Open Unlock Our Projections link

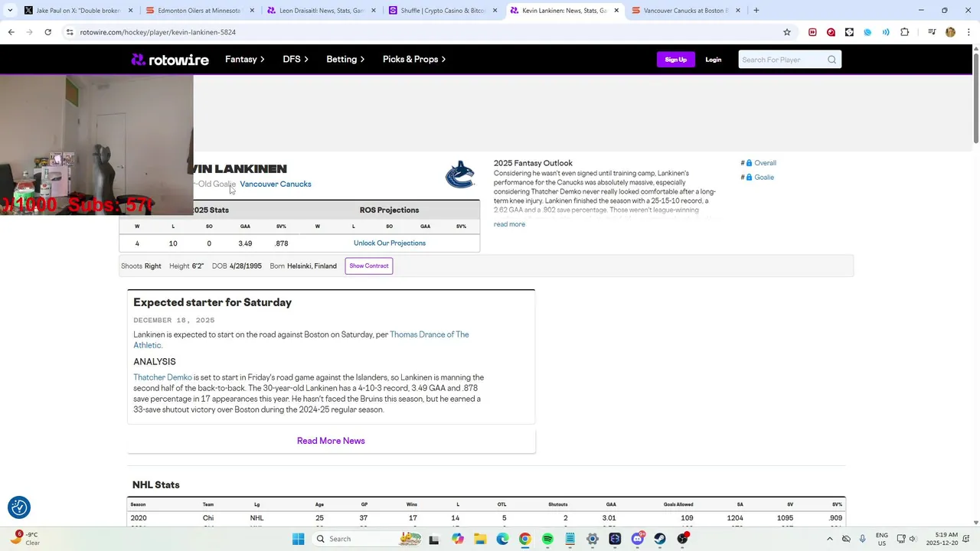[390, 243]
